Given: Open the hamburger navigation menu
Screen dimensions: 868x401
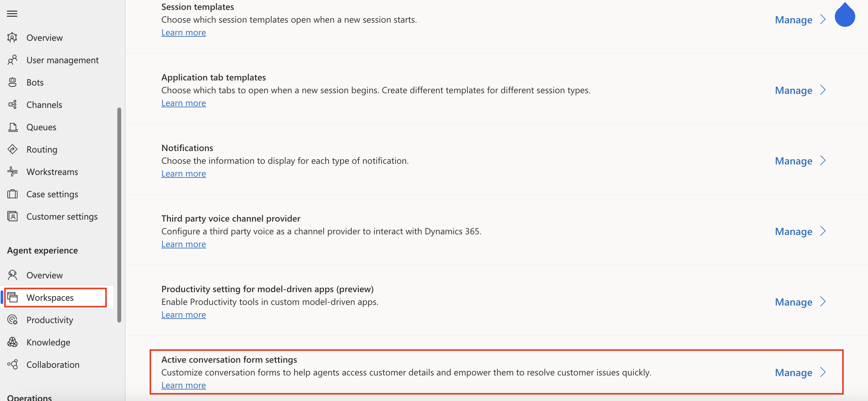Looking at the screenshot, I should 12,13.
